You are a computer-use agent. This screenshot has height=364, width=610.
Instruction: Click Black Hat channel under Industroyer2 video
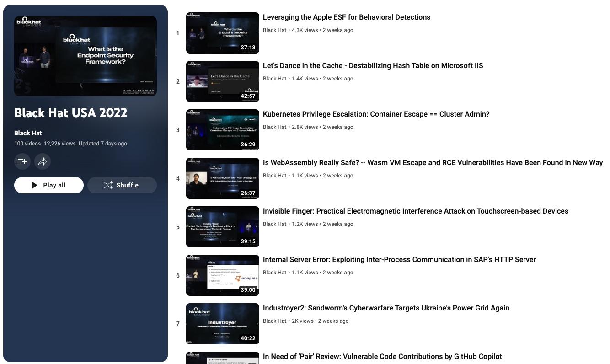[274, 321]
